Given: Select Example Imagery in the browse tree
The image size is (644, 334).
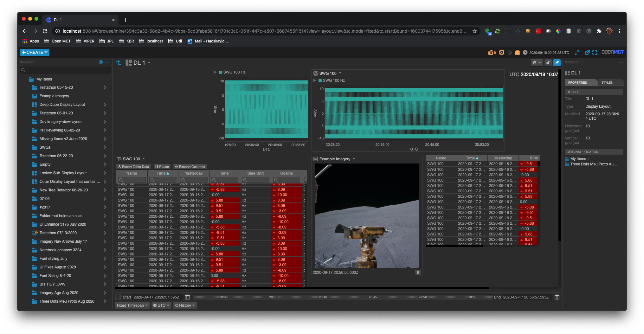Looking at the screenshot, I should (x=54, y=96).
